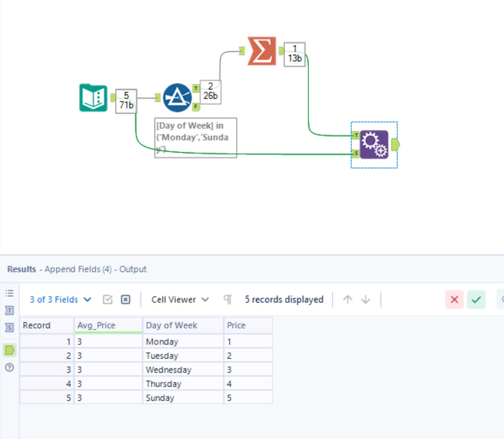Select the blue Filter tool in the workflow
Viewport: 504px width, 439px height.
177,97
